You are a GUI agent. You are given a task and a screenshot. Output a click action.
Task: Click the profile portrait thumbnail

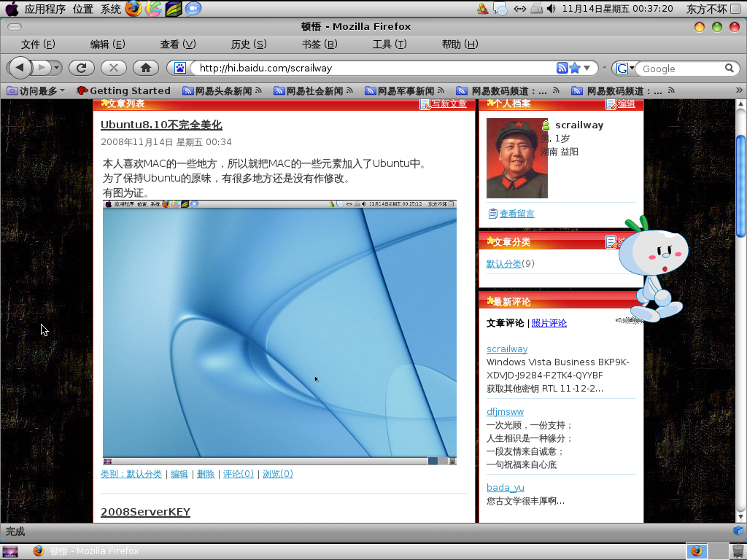pos(517,158)
